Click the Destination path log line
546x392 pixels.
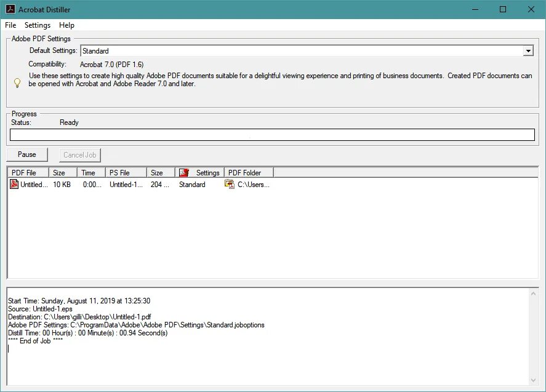pos(79,317)
